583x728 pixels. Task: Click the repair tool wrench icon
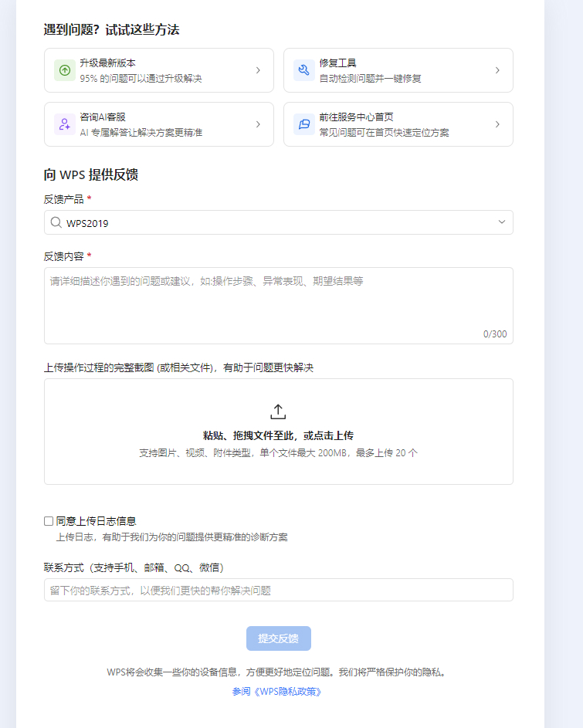tap(304, 70)
